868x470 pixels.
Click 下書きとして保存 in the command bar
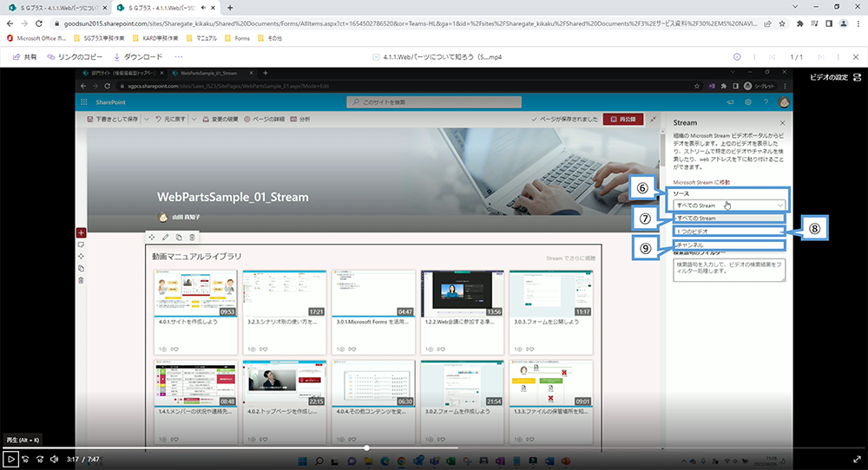[113, 119]
